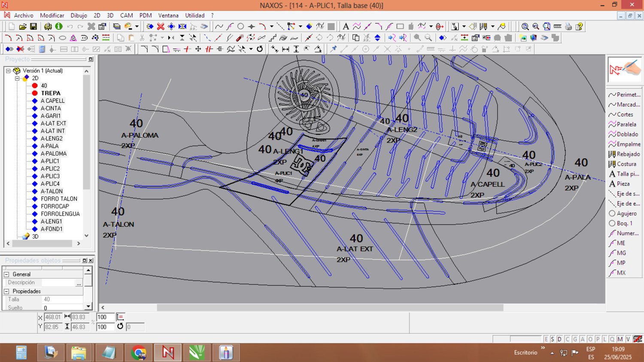
Task: Select A-TALON piece in project tree
Action: coord(52,192)
